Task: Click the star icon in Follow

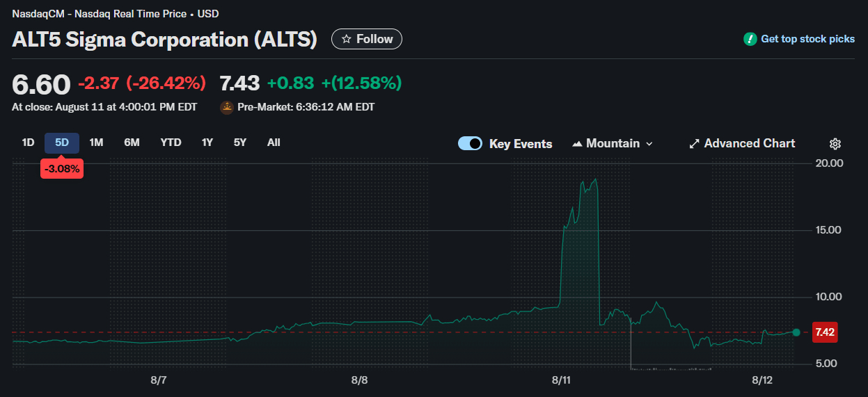Action: point(346,39)
